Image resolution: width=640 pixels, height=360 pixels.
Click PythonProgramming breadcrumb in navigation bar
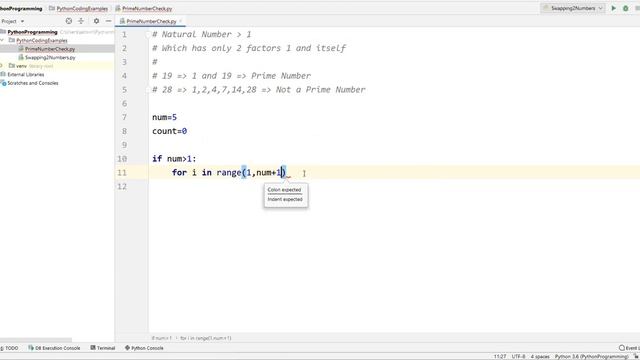pyautogui.click(x=21, y=9)
